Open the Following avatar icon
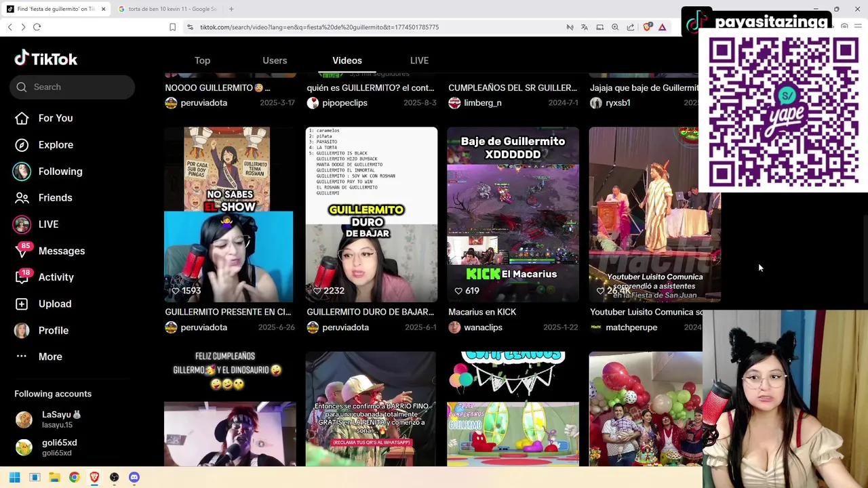The height and width of the screenshot is (488, 868). point(22,171)
